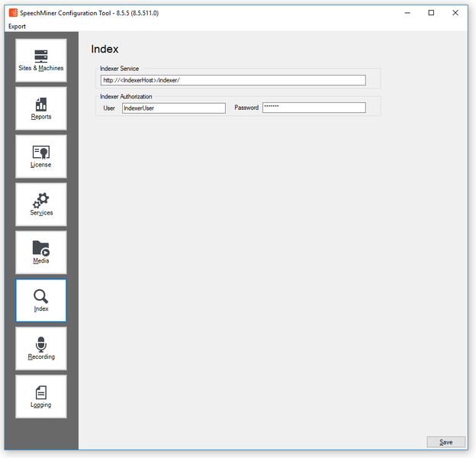
Task: Open the Recording microphone section
Action: click(41, 349)
